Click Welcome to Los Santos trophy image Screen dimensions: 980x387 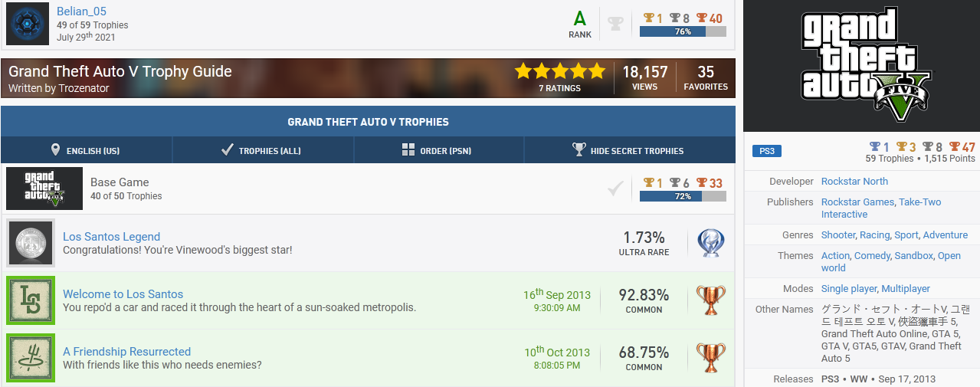[x=31, y=300]
